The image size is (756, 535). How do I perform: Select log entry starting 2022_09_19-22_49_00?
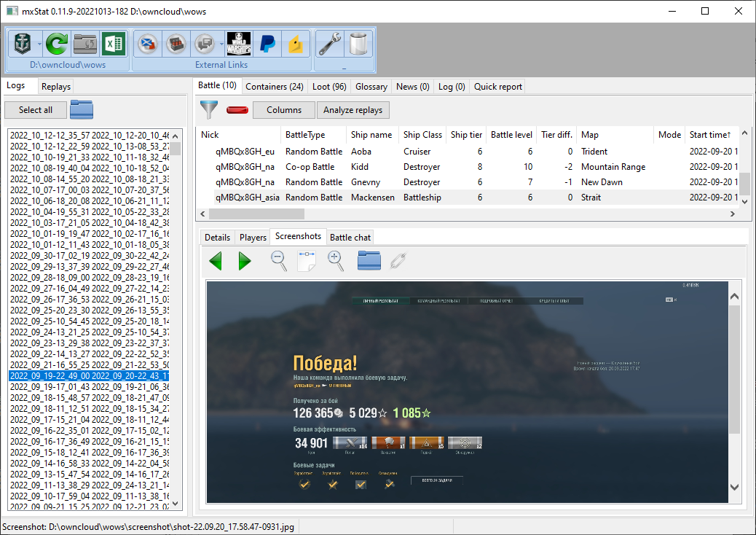coord(90,376)
